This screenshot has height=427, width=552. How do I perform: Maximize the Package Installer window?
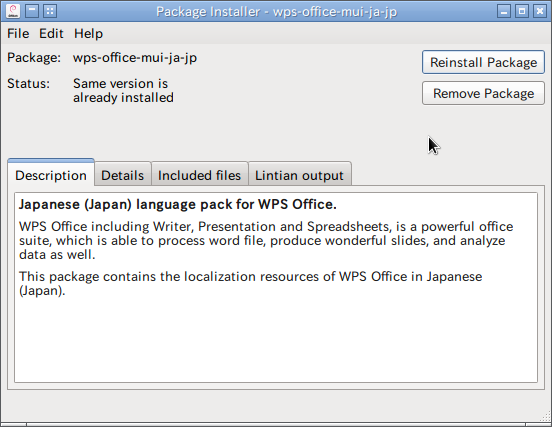tap(522, 11)
